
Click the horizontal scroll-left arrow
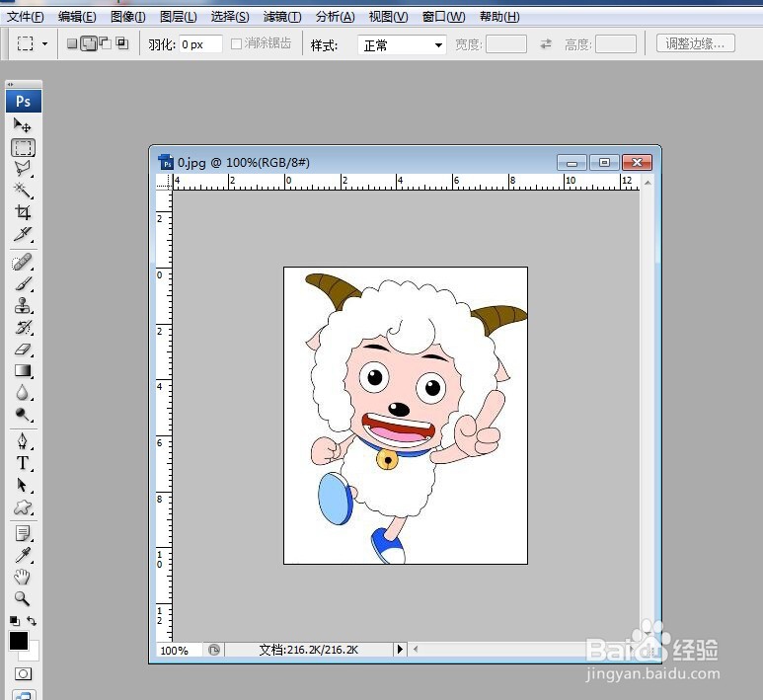click(x=416, y=649)
